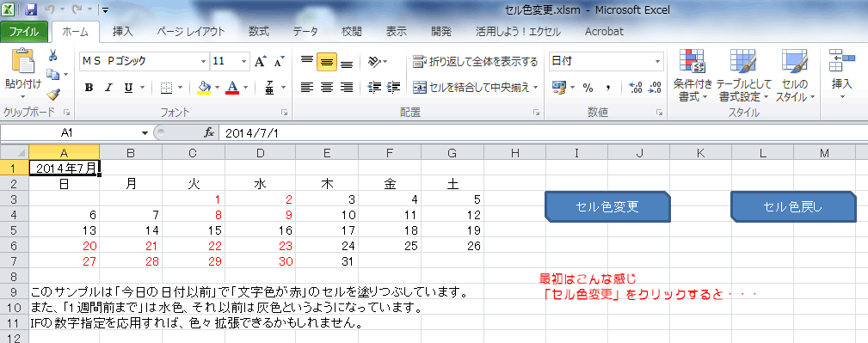Open セルのスタイル cell styles
Screen dimensions: 868x343
795,76
